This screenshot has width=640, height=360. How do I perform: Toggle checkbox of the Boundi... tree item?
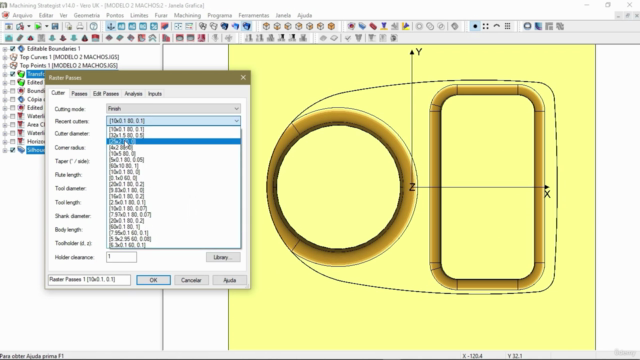(x=13, y=91)
